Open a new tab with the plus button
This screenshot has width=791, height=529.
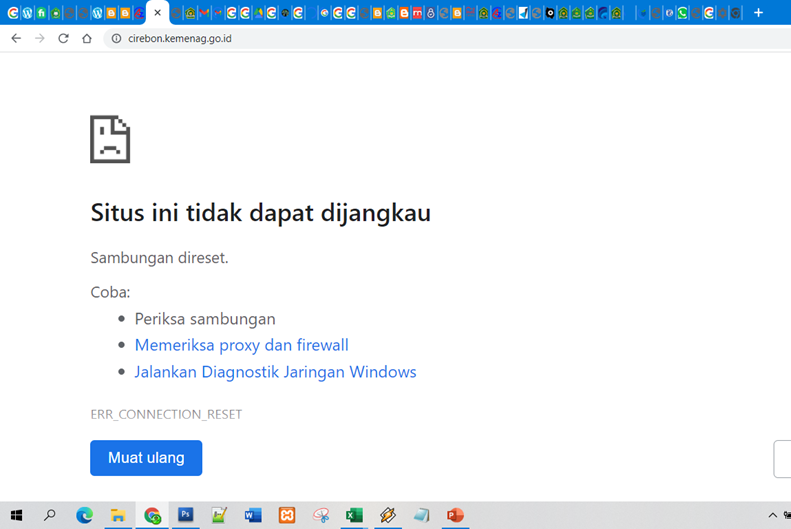click(758, 13)
